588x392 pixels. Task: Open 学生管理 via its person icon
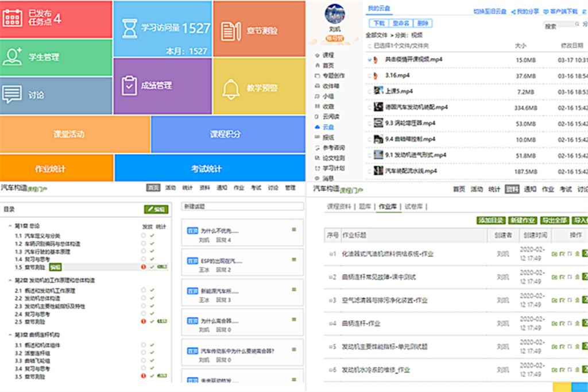[13, 56]
